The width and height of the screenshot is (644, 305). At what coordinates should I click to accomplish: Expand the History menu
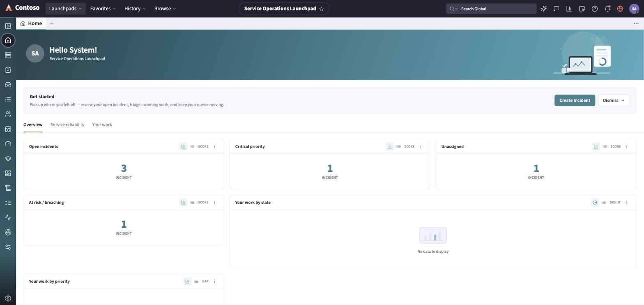(x=135, y=9)
